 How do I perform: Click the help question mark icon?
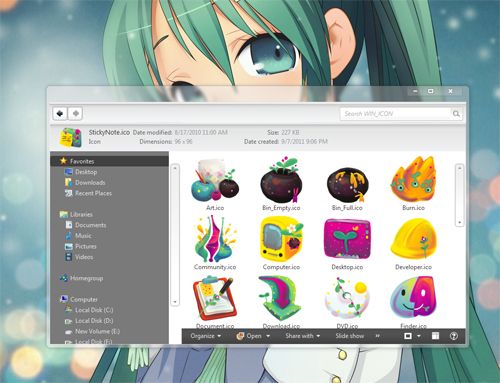[453, 336]
